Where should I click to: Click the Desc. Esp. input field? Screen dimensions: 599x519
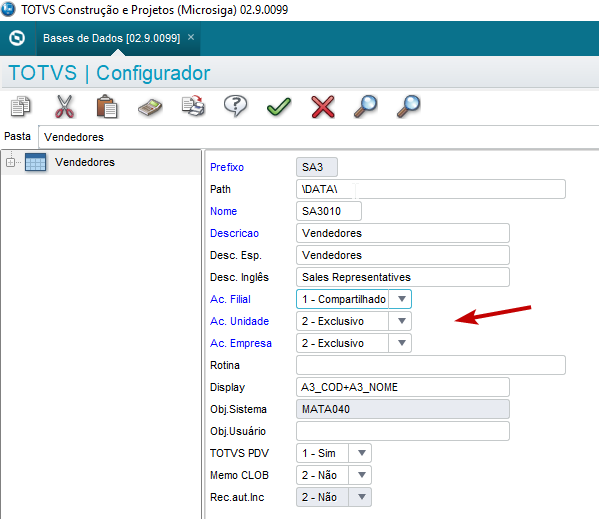point(403,255)
